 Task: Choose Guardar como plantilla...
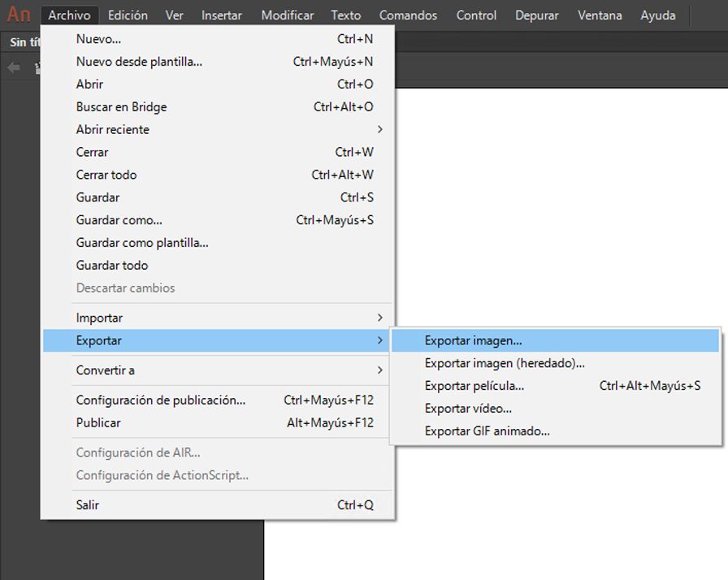pos(217,243)
